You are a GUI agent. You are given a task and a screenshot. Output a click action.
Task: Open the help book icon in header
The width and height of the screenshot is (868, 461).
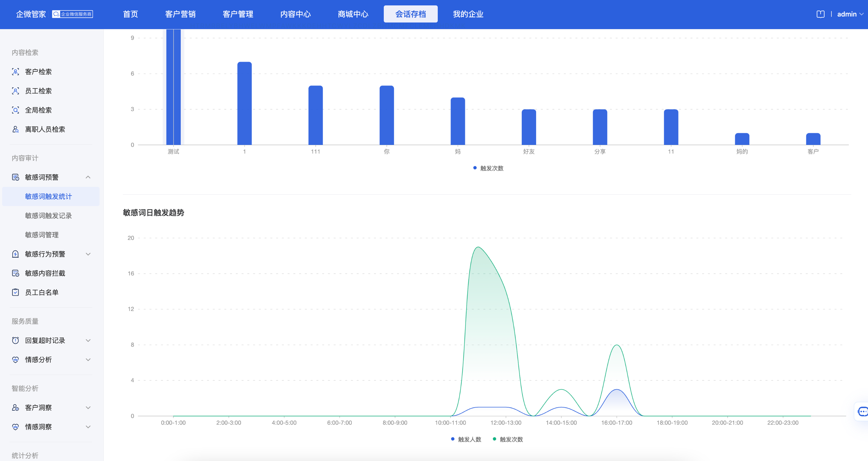[821, 14]
